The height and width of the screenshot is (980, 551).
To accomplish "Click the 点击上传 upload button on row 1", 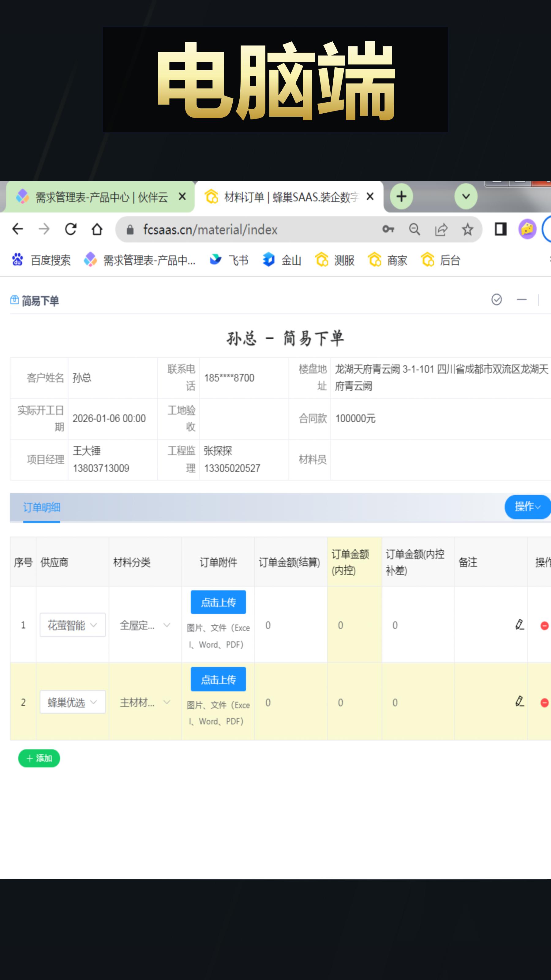I will pos(218,602).
